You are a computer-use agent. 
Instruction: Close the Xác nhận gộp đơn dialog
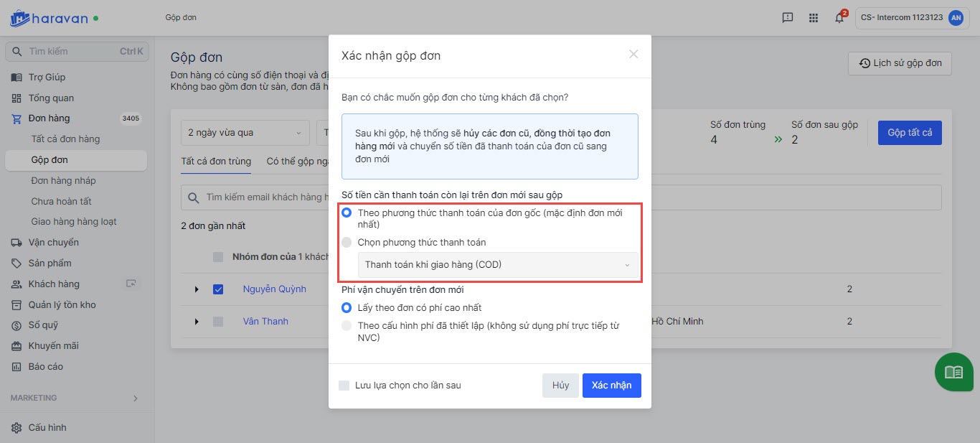(633, 54)
